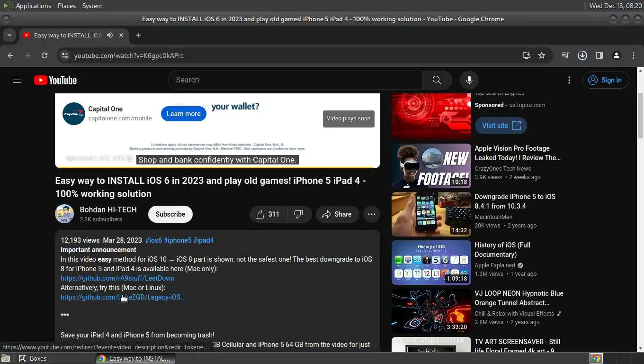Open Chrome media controls icon

click(565, 55)
